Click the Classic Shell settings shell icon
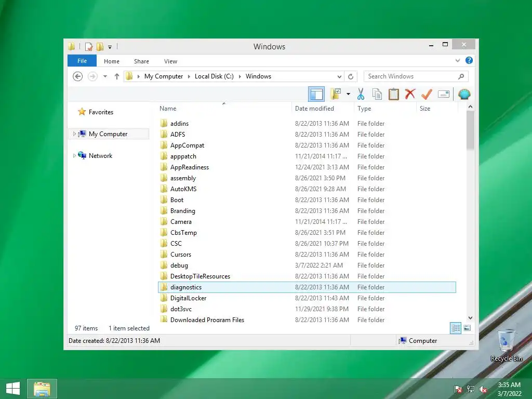Screen dimensions: 532x399 (x=464, y=94)
